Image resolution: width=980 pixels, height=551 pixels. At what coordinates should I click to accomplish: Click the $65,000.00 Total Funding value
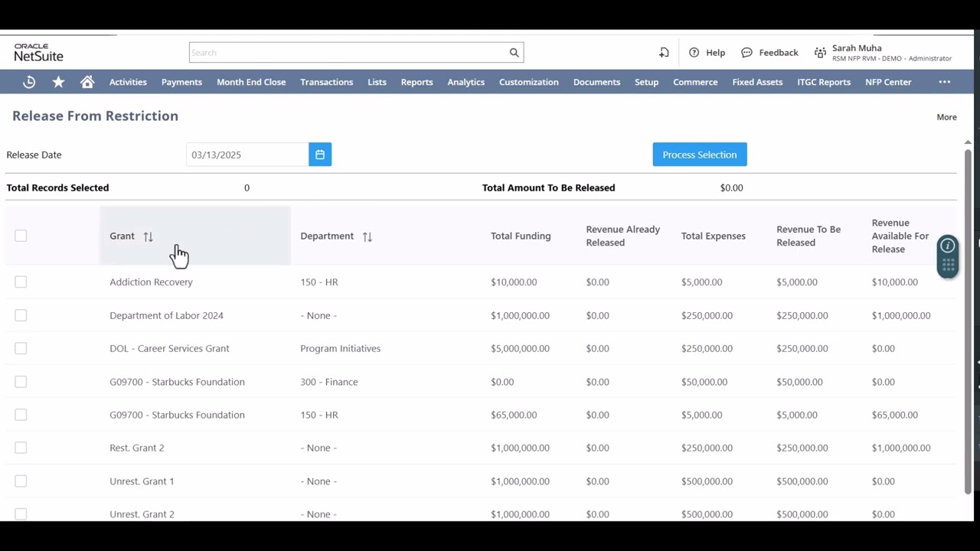(513, 415)
